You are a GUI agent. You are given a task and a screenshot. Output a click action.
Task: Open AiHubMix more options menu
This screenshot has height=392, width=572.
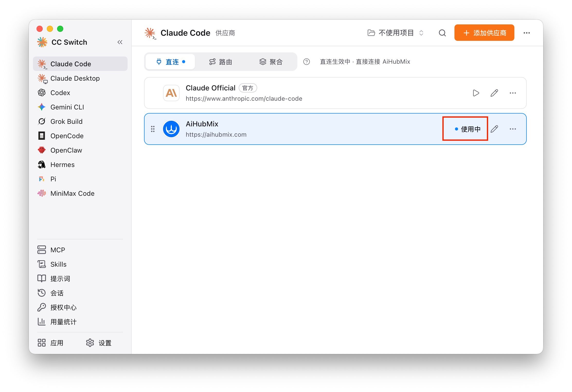513,129
